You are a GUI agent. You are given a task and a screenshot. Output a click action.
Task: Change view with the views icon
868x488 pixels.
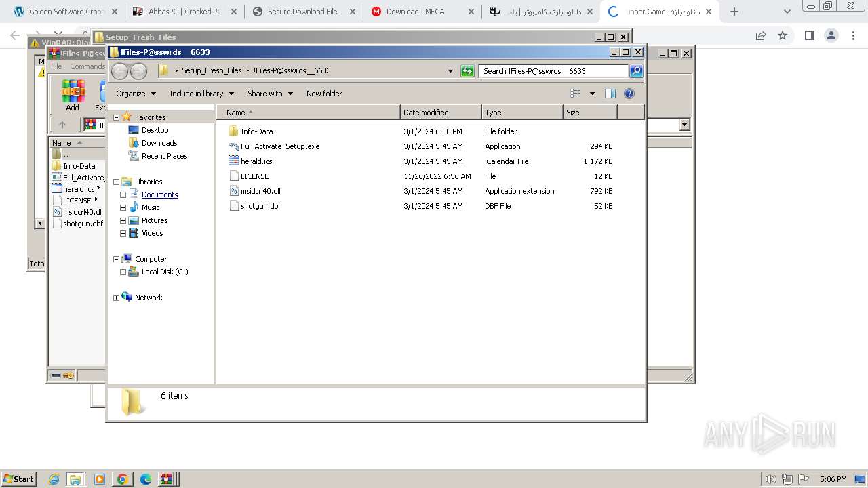pyautogui.click(x=576, y=94)
